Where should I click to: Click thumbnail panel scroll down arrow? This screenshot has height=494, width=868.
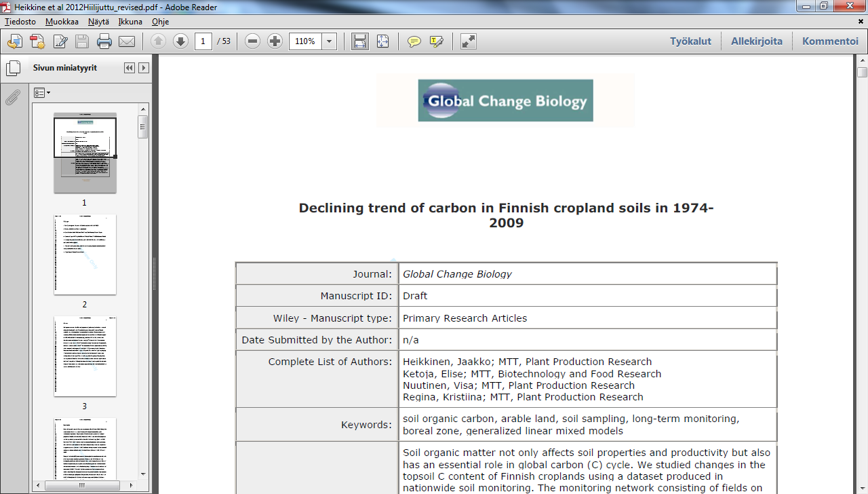pyautogui.click(x=142, y=474)
